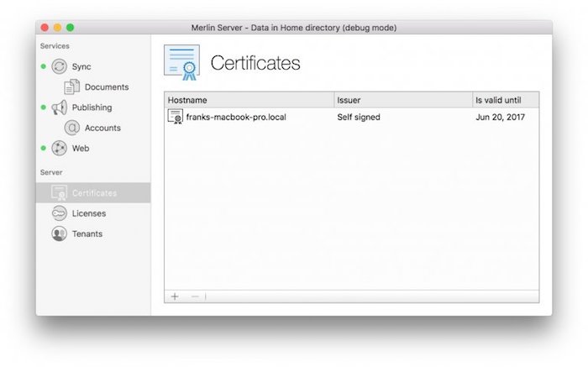Click the Jun 20, 2017 validity date
The height and width of the screenshot is (367, 588).
(x=501, y=117)
